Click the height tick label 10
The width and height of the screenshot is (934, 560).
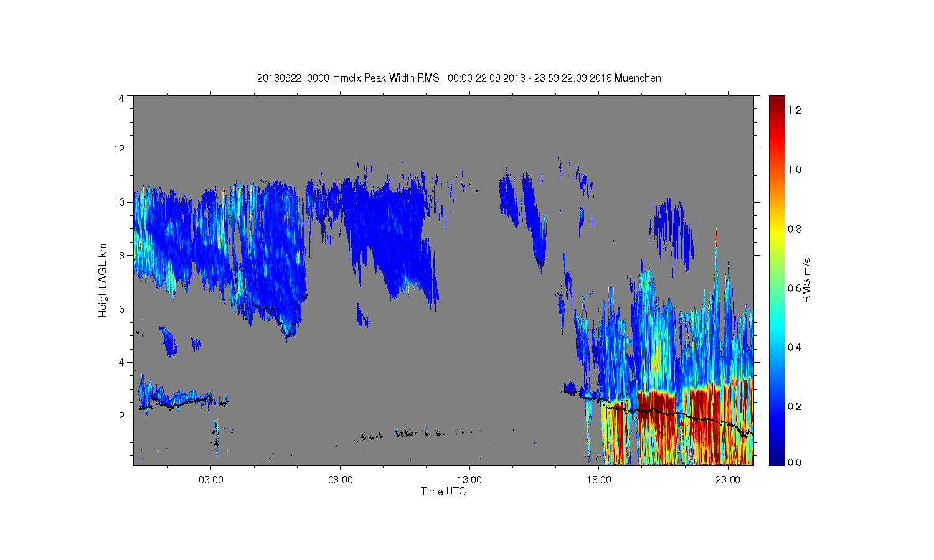[119, 202]
